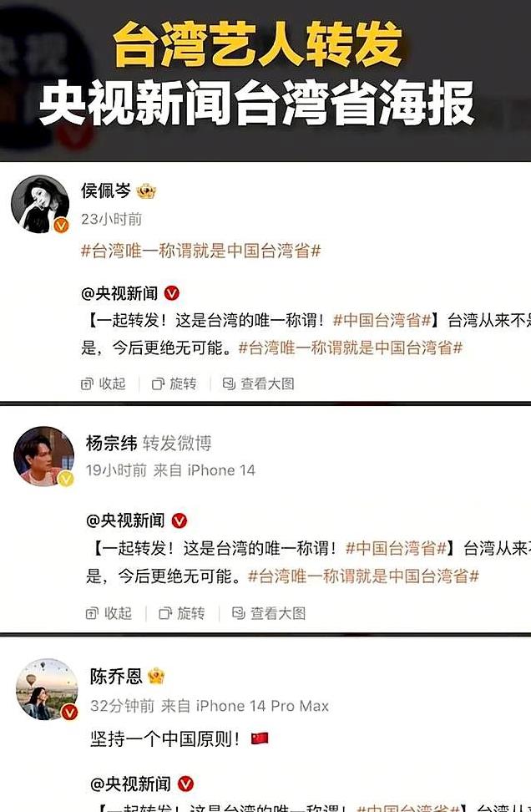Open @央视新闻 mention in 陈乔恩's post
Viewport: 531px width, 812px height.
[130, 784]
